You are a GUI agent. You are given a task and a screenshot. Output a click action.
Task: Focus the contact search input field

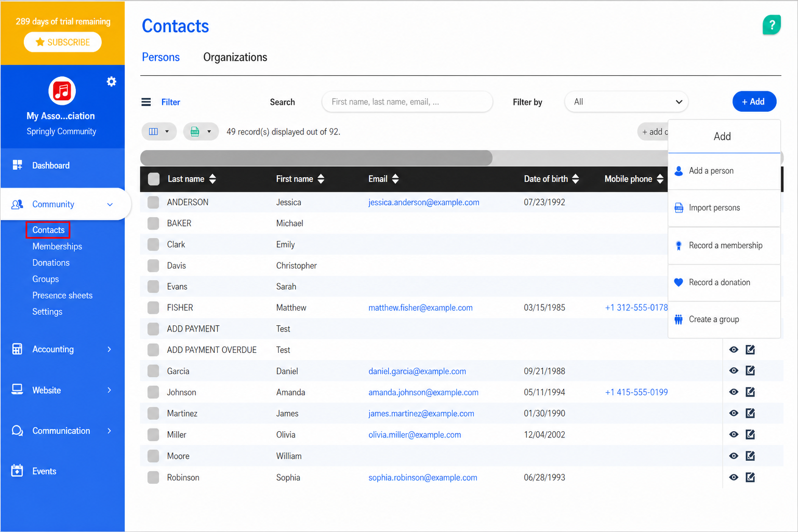click(407, 102)
